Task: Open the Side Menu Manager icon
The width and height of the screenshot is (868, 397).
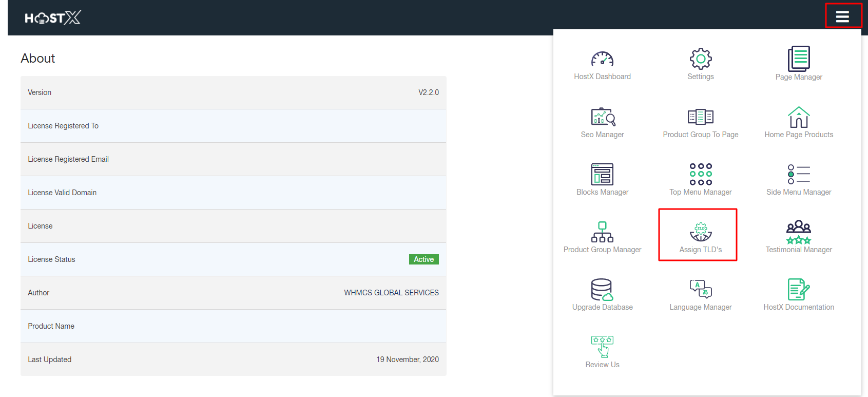Action: click(x=799, y=175)
